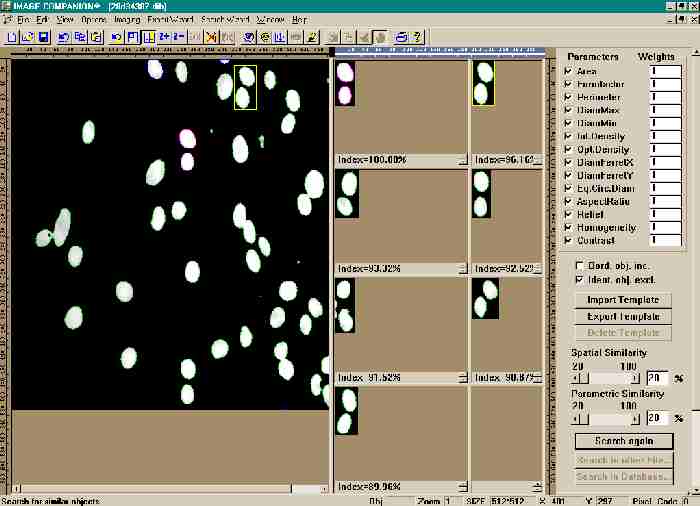Click the copy image toolbar icon
Image resolution: width=700 pixels, height=506 pixels.
tap(80, 37)
